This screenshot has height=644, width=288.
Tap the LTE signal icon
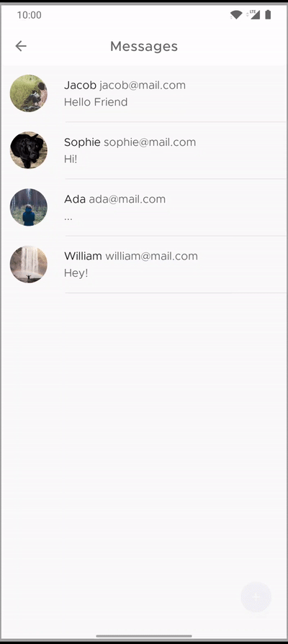(x=253, y=15)
